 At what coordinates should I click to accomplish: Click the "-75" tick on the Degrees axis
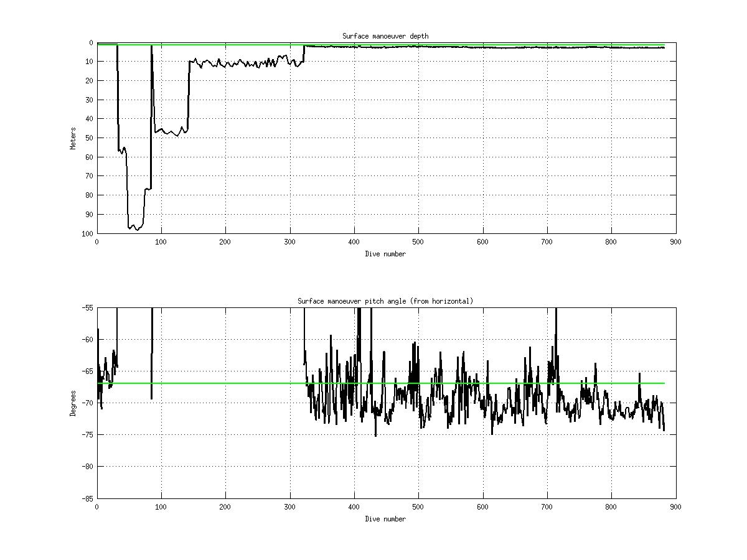[x=88, y=435]
